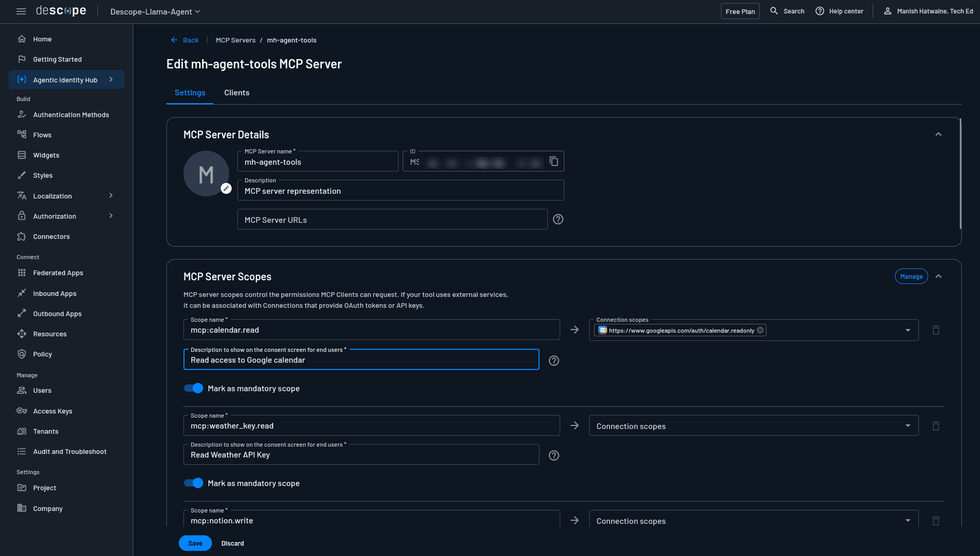
Task: Open connection scopes dropdown for weather_key scope
Action: [908, 426]
